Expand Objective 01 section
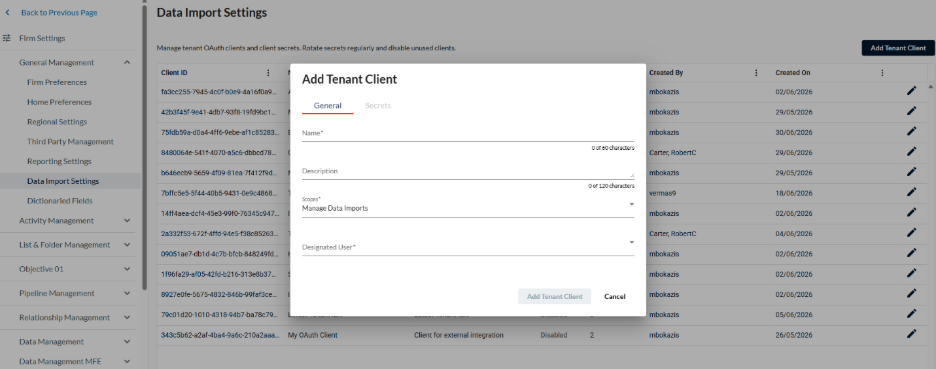 coord(127,269)
